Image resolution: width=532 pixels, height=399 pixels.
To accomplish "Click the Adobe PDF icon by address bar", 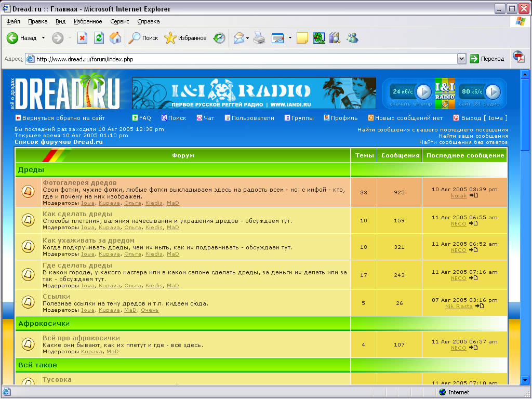I will 518,57.
